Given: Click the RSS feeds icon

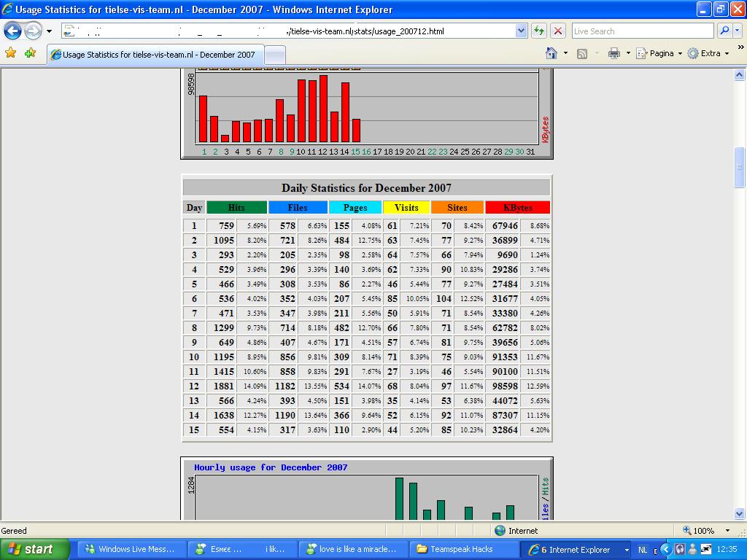Looking at the screenshot, I should coord(581,54).
